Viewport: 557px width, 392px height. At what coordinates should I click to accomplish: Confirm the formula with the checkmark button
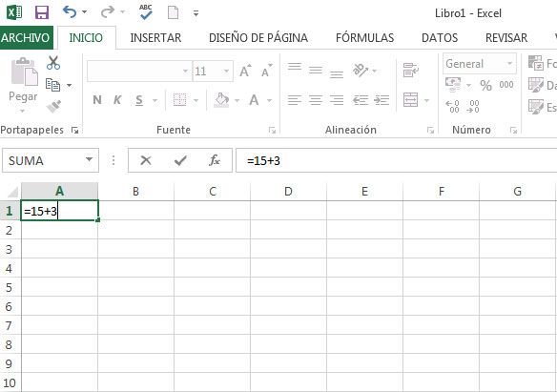coord(180,160)
